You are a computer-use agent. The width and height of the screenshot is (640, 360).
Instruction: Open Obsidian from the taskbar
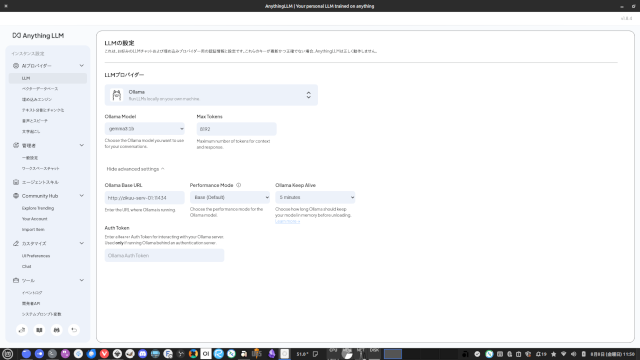click(271, 354)
